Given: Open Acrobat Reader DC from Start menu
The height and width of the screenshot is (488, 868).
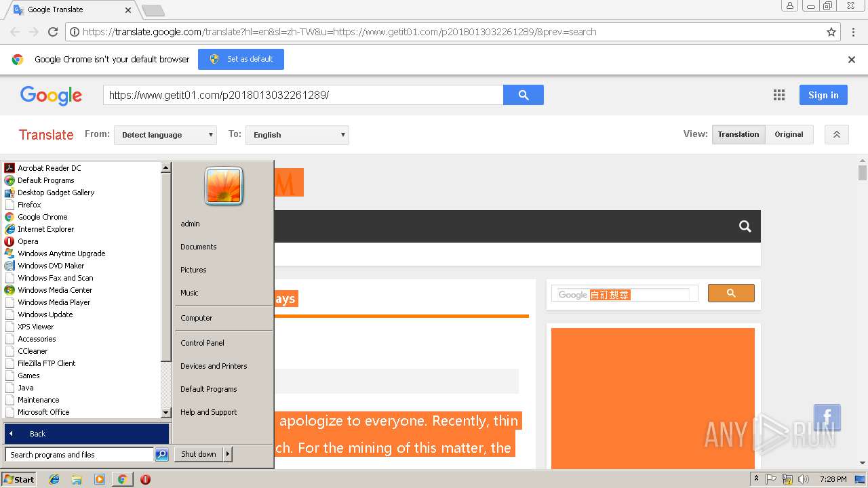Looking at the screenshot, I should coord(49,168).
